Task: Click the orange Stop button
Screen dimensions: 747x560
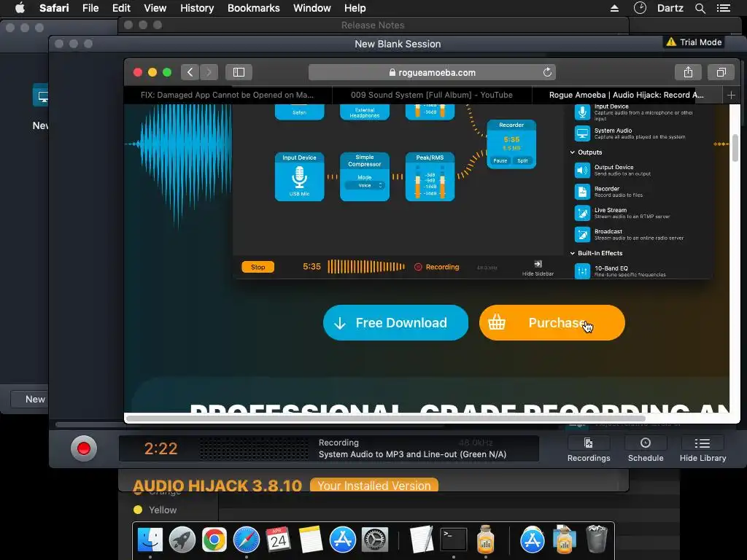Action: point(258,267)
